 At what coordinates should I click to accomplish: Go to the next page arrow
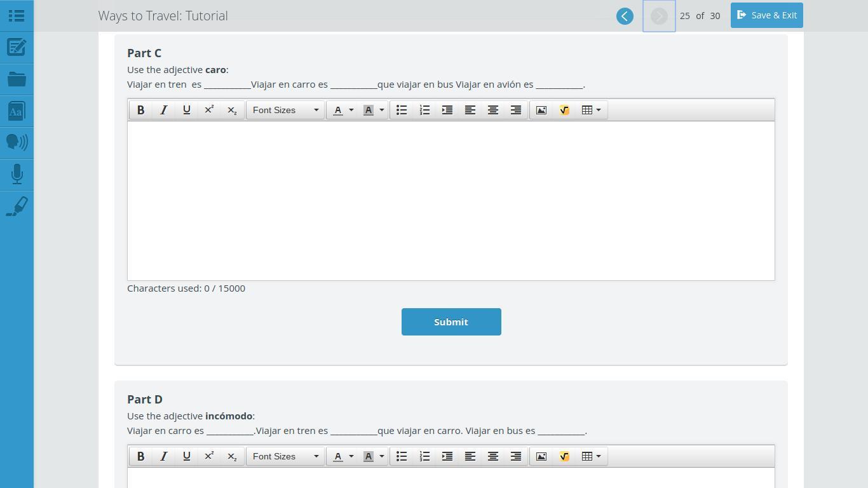[x=659, y=16]
